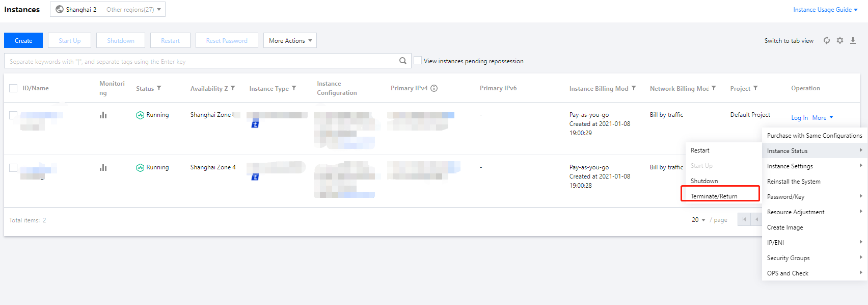Click the Instance Type filter icon
868x305 pixels.
click(x=294, y=88)
